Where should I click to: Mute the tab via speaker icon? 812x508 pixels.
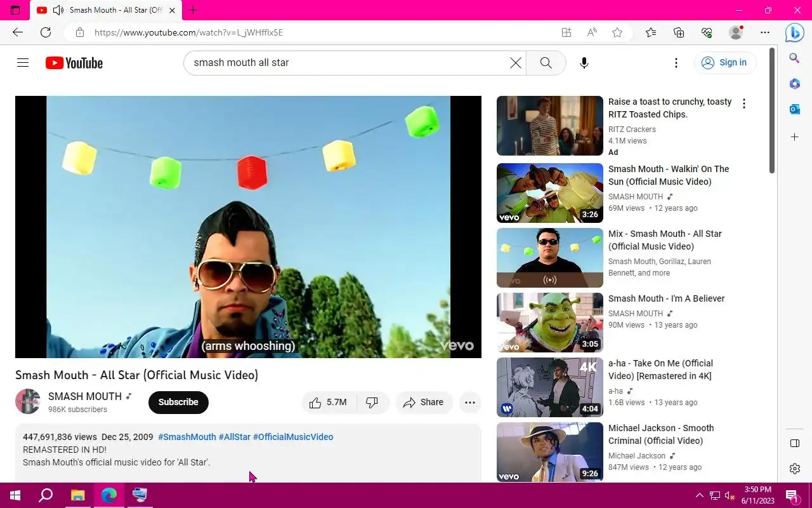tap(58, 10)
